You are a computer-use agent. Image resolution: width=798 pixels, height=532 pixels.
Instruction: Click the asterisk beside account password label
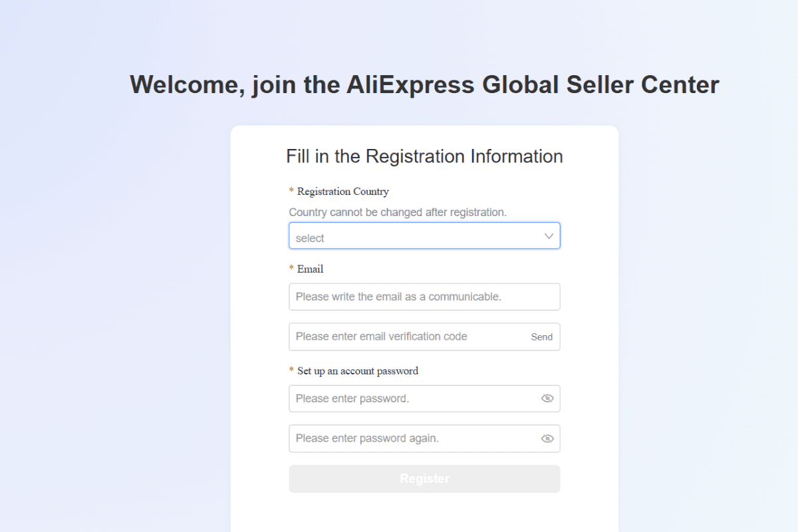(x=291, y=371)
